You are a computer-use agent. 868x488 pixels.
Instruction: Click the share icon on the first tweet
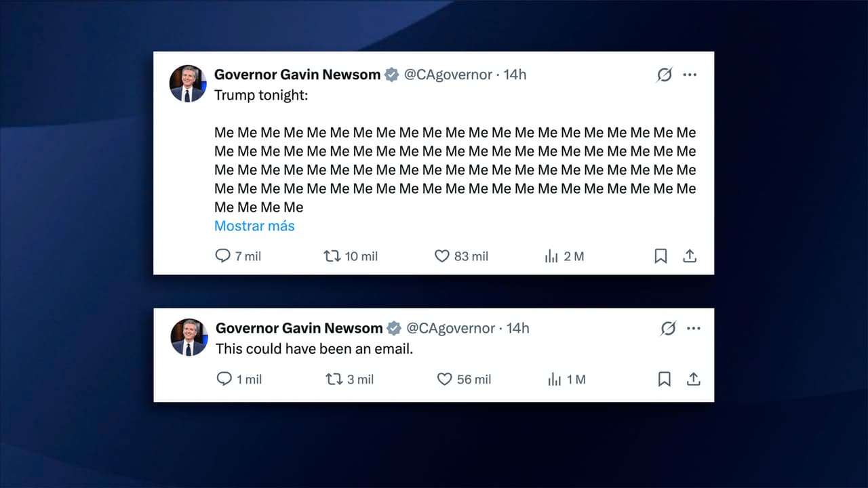coord(690,256)
